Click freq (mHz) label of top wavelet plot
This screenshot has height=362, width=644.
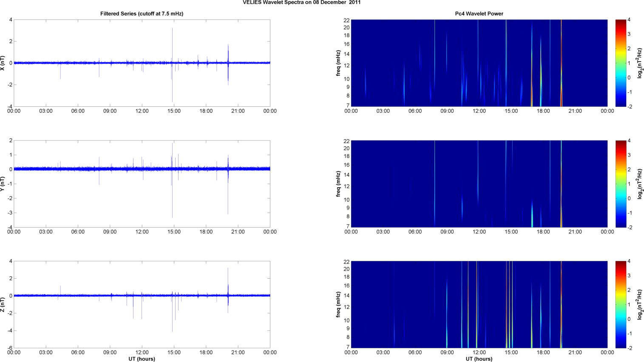click(x=338, y=63)
